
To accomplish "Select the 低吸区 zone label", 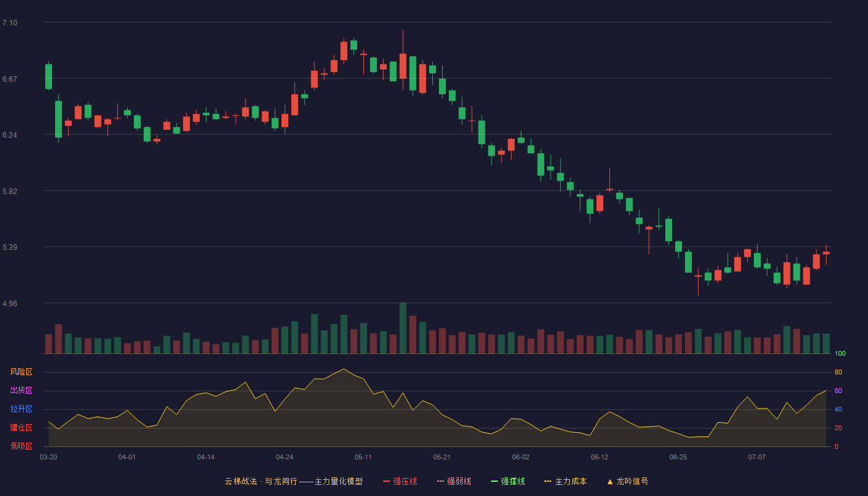I will coord(21,446).
